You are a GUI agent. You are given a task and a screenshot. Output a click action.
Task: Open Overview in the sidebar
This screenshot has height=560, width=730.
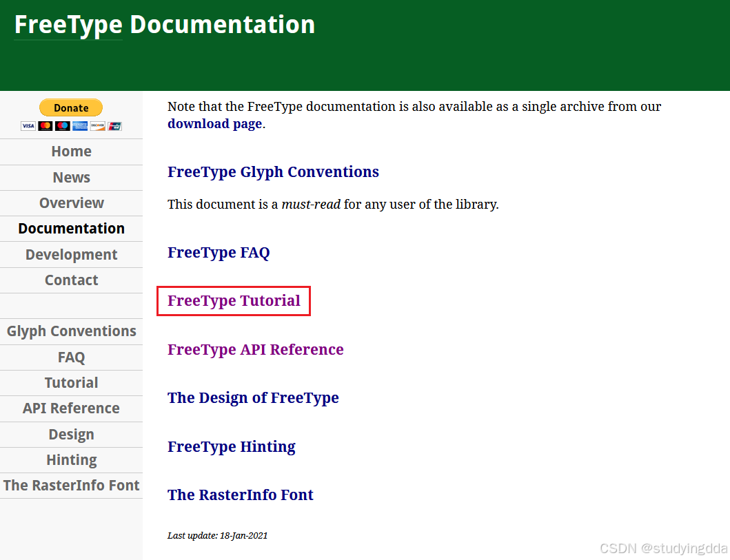coord(71,203)
